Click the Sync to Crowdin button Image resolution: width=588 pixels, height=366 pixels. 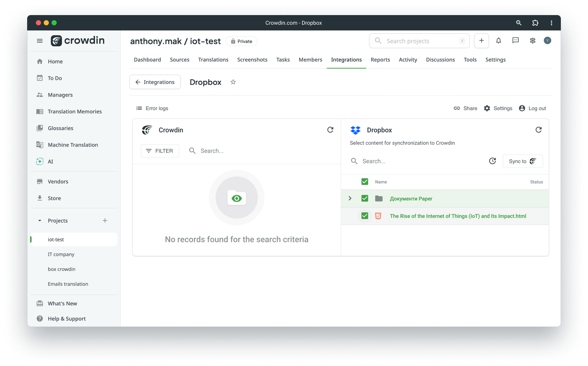[523, 161]
